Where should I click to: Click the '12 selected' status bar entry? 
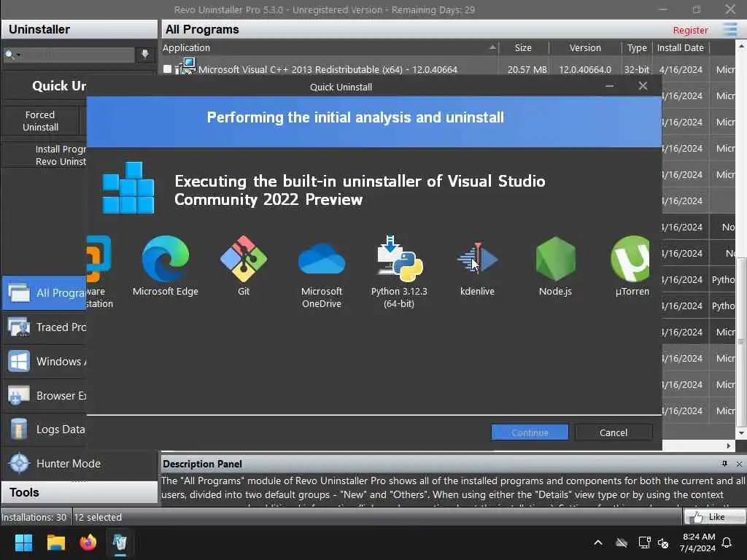point(98,517)
